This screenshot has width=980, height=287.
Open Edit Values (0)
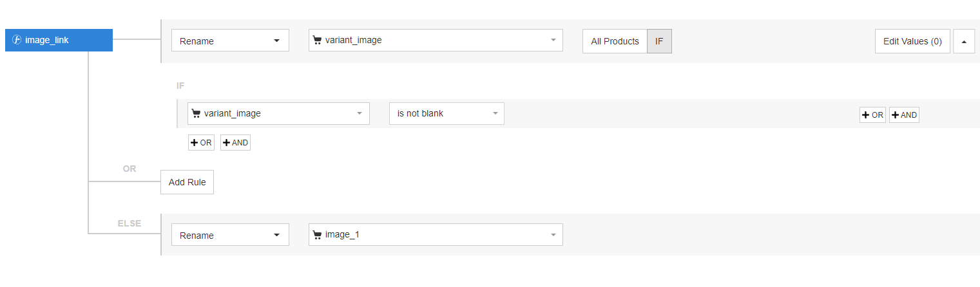(x=912, y=41)
